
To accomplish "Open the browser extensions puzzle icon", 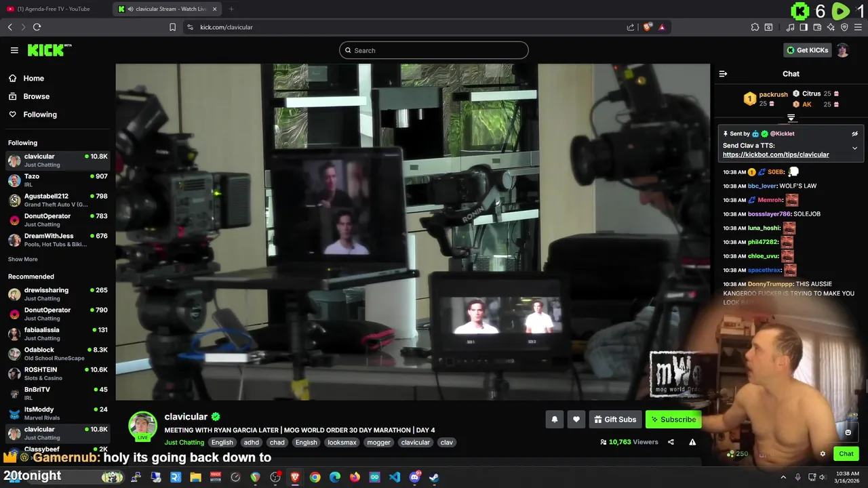I will [x=755, y=27].
